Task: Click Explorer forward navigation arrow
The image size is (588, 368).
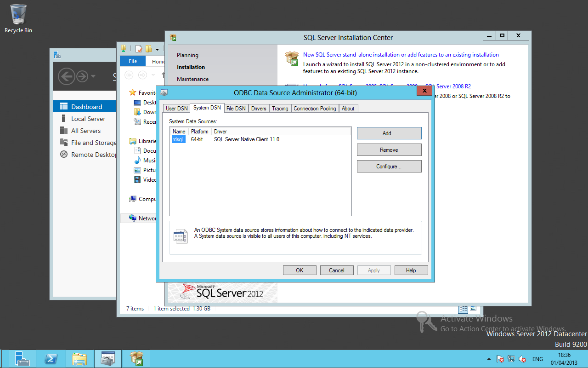Action: point(143,75)
